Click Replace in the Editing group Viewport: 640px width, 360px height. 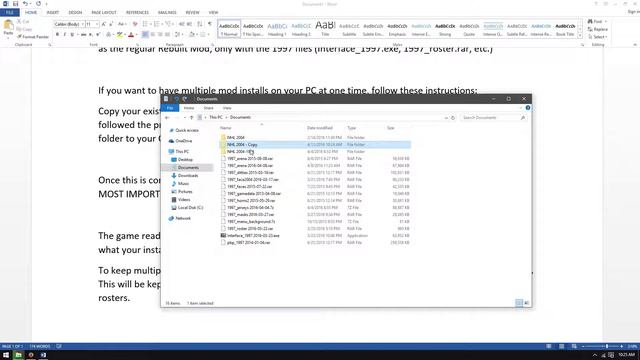(x=598, y=29)
